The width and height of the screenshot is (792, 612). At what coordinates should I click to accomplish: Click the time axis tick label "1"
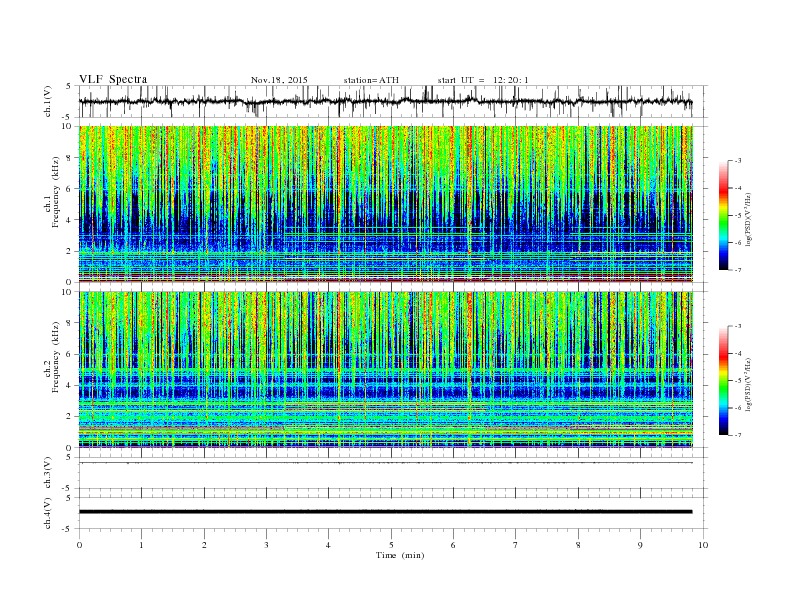(141, 545)
